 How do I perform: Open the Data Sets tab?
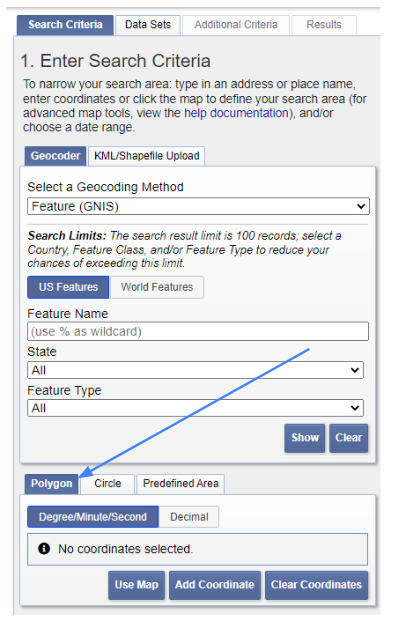[148, 25]
